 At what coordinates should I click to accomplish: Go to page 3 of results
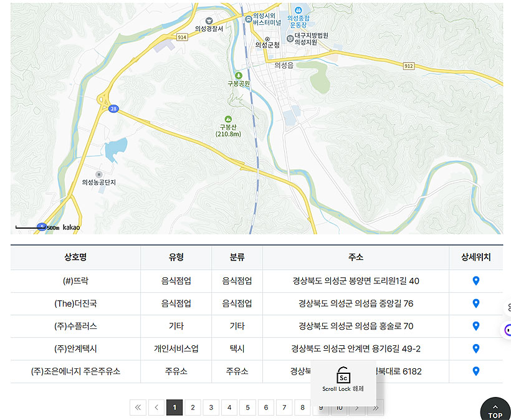(211, 407)
